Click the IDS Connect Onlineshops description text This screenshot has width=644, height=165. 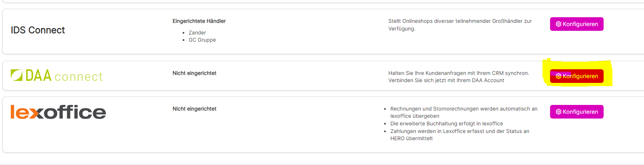coord(460,25)
